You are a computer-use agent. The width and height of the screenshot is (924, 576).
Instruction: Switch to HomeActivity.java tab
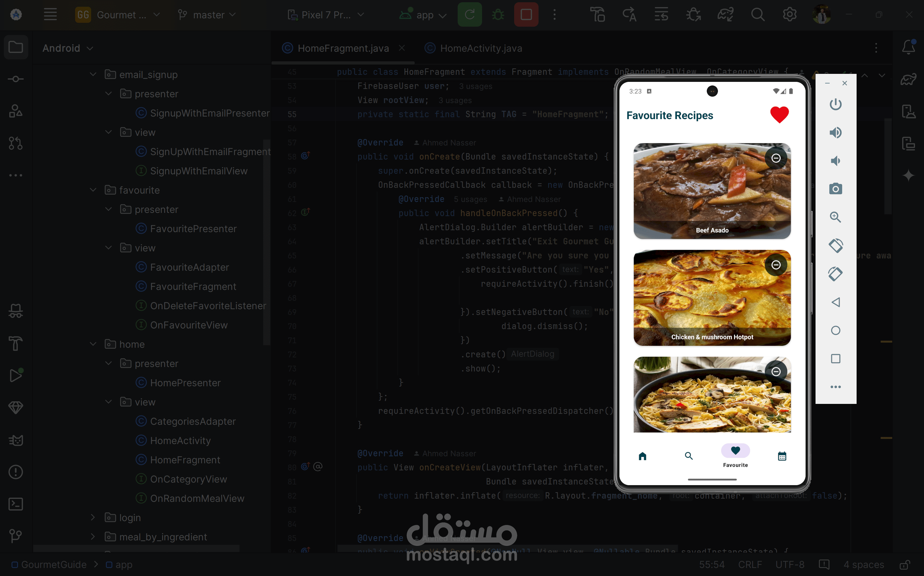[x=480, y=48]
